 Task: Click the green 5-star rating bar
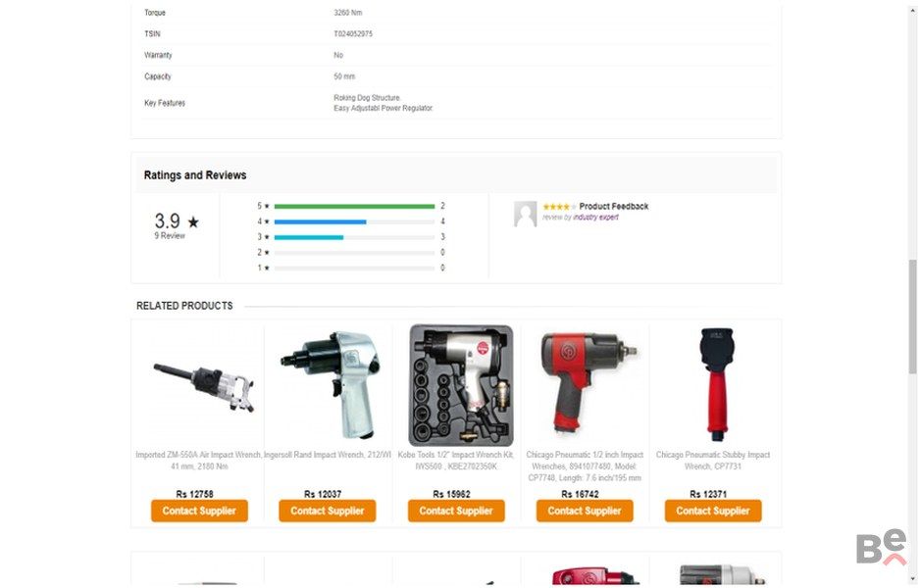354,207
